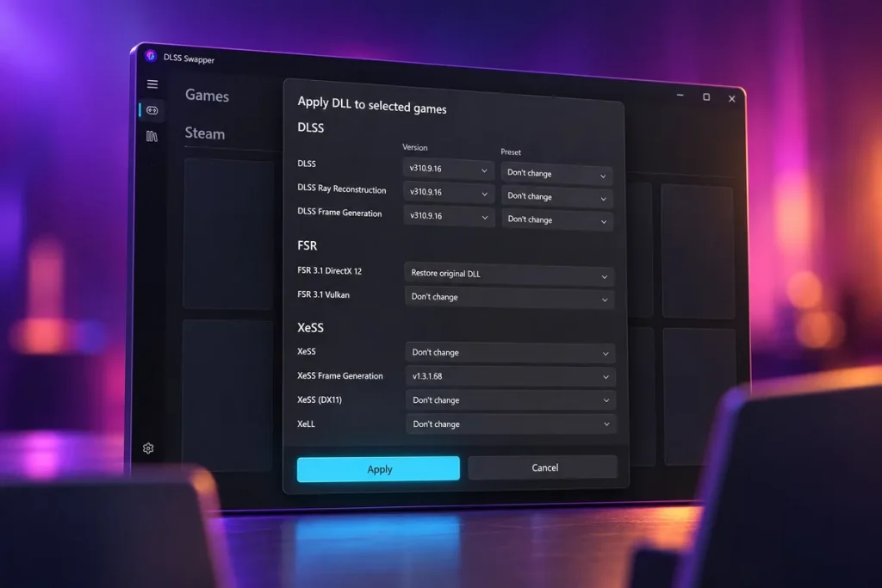The height and width of the screenshot is (588, 882).
Task: Click the DLSS Swapper app logo
Action: 150,56
